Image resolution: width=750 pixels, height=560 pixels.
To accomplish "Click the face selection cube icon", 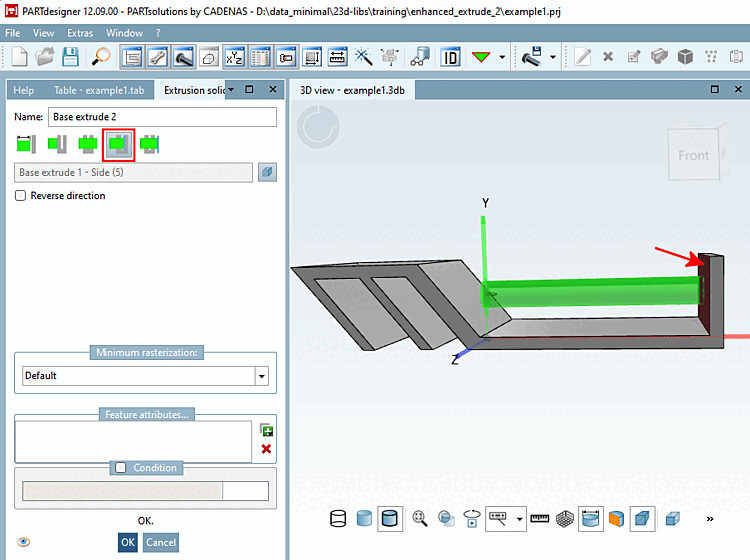I will (x=267, y=173).
